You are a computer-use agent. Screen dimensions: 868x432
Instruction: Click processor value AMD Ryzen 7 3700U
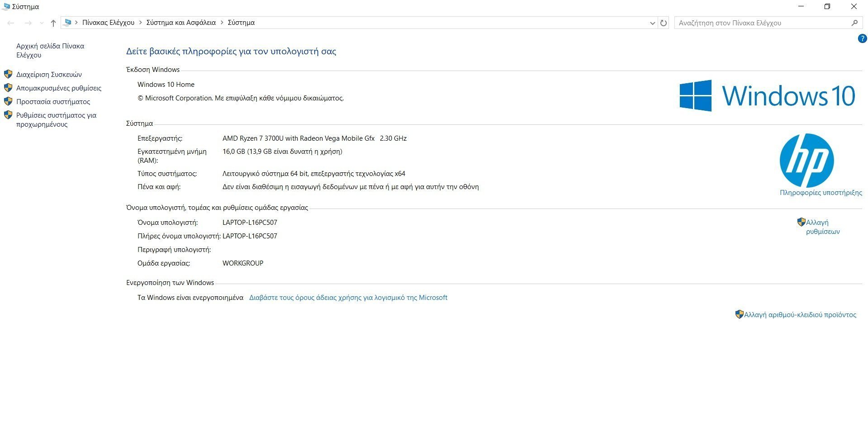pyautogui.click(x=314, y=138)
